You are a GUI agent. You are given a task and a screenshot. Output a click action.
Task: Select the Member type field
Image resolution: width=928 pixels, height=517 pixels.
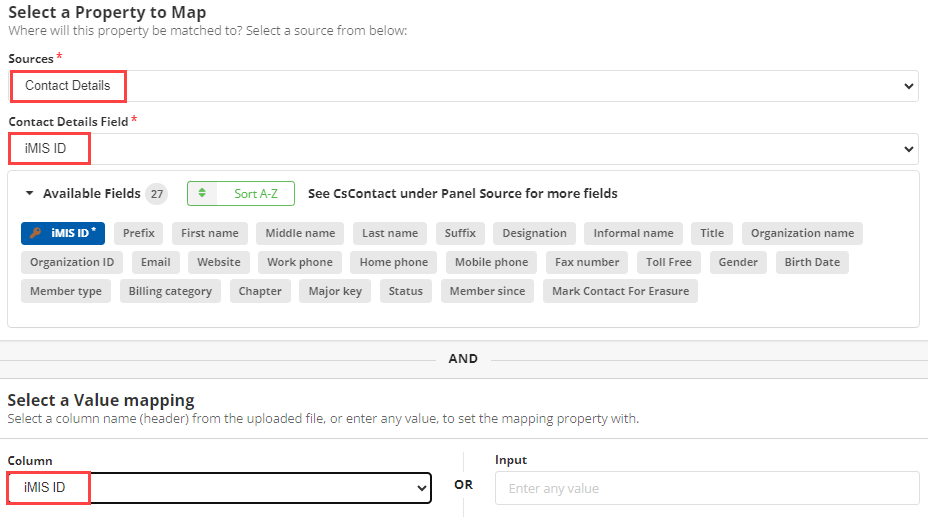(66, 291)
